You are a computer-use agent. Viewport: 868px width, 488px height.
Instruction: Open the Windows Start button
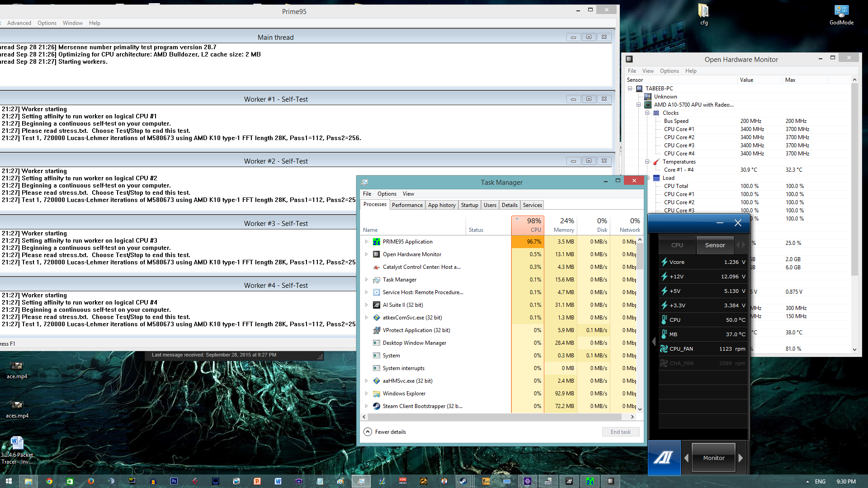(x=9, y=481)
